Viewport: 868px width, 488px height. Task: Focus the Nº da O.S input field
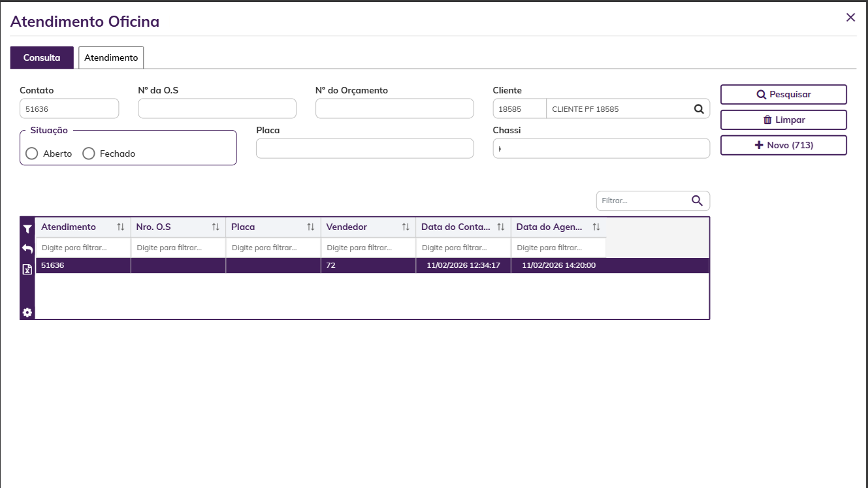coord(217,108)
